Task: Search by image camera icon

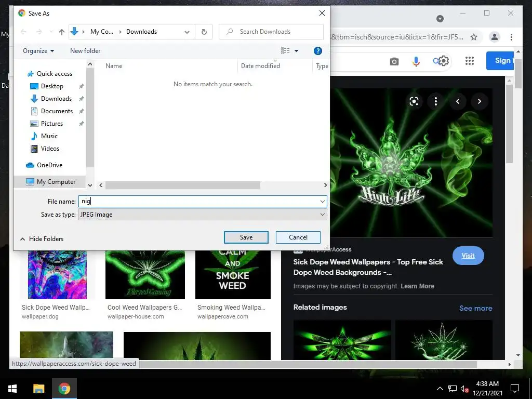Action: point(394,61)
